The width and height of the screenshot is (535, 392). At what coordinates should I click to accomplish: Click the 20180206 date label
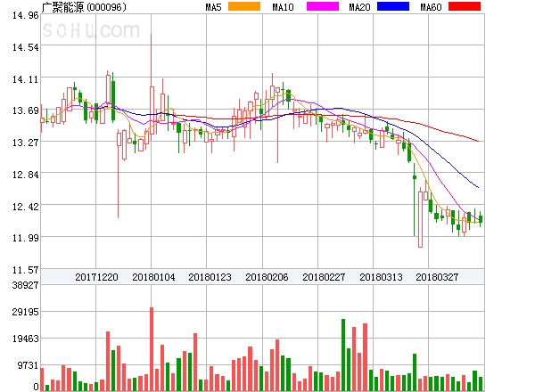tap(267, 277)
